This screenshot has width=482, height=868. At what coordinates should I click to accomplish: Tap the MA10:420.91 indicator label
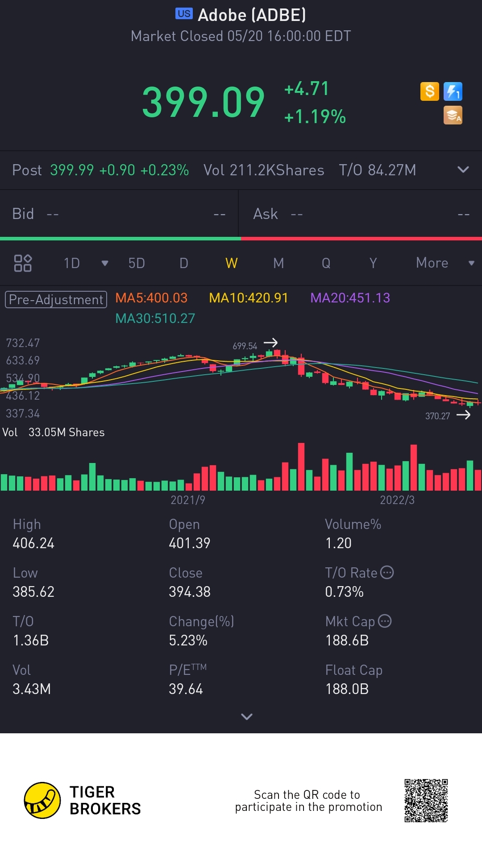(x=249, y=298)
